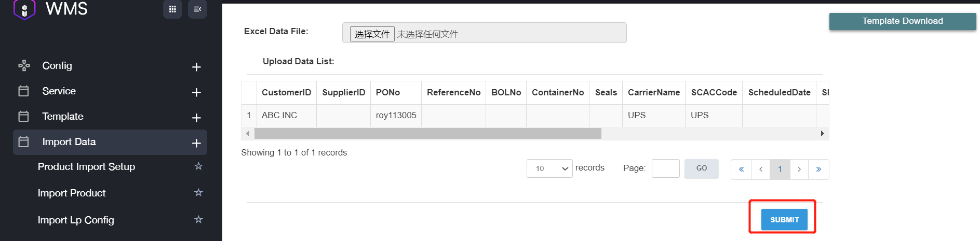The width and height of the screenshot is (980, 241).
Task: Click the choose file button
Action: (x=372, y=34)
